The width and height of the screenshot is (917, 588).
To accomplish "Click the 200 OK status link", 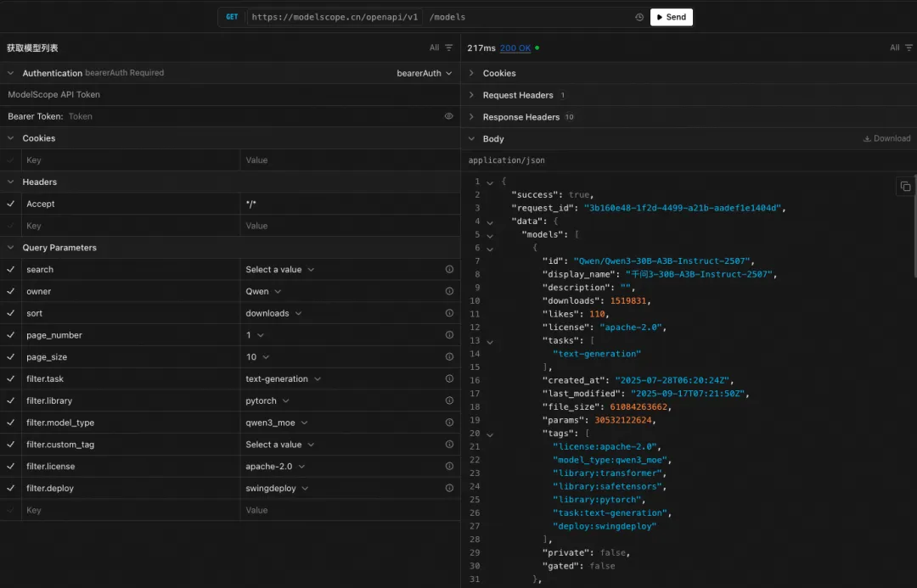I will 515,48.
